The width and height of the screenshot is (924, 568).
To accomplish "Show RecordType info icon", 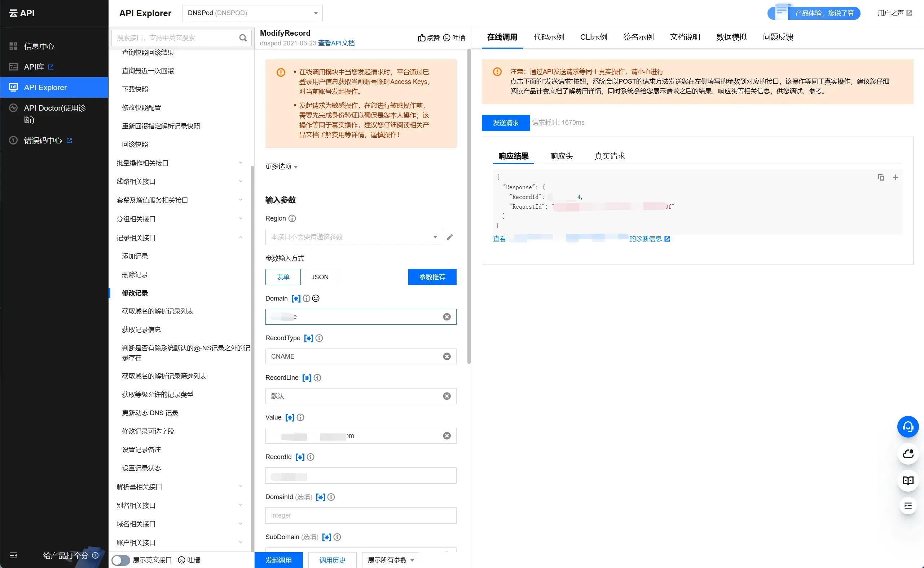I will coord(319,338).
